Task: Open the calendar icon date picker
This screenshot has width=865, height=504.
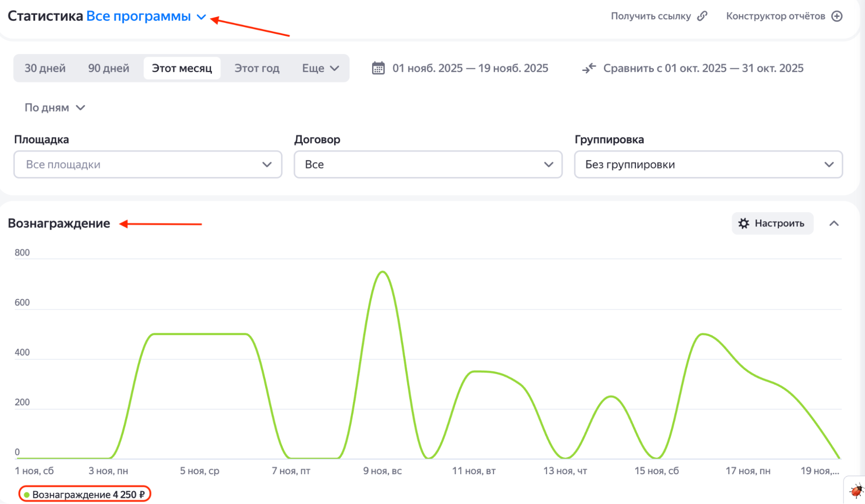Action: [378, 68]
